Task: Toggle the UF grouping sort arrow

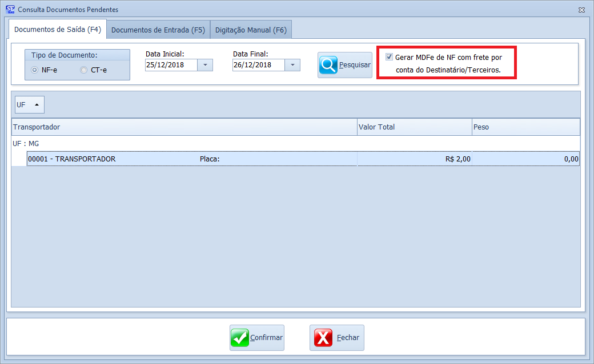Action: coord(37,105)
